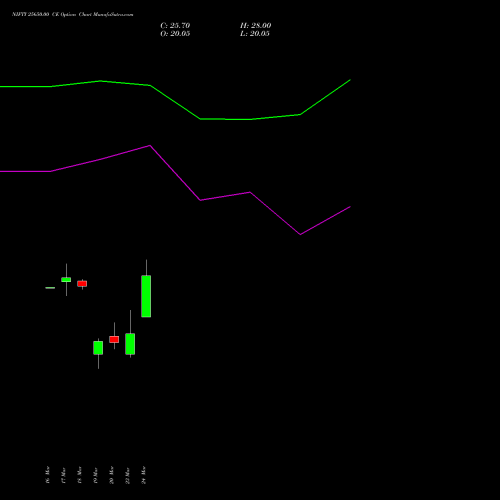500x500 pixels.
Task: Select the small red candlestick for 20 Mar
Action: pos(114,339)
